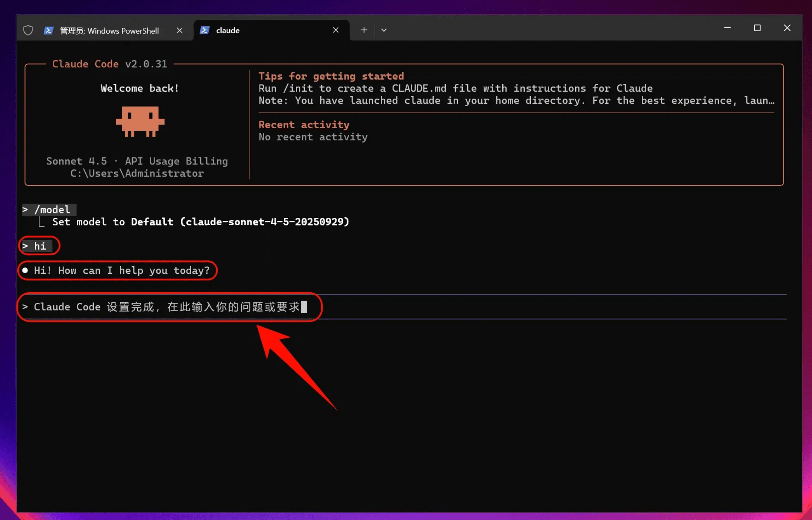812x520 pixels.
Task: Close the Windows PowerShell admin tab
Action: pyautogui.click(x=179, y=30)
